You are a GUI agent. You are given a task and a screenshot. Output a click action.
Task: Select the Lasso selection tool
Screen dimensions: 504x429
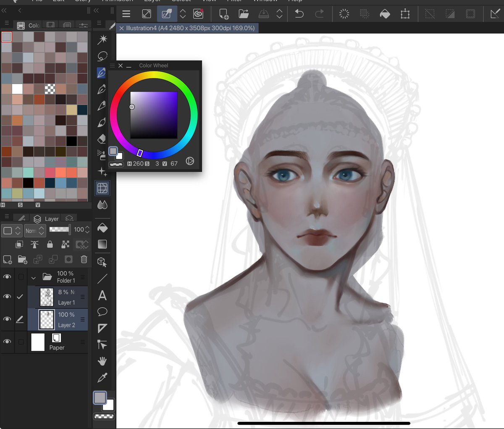(x=102, y=56)
